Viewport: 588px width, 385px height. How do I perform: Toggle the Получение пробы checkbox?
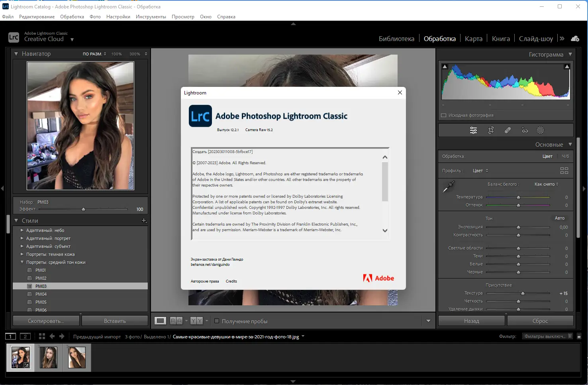217,321
